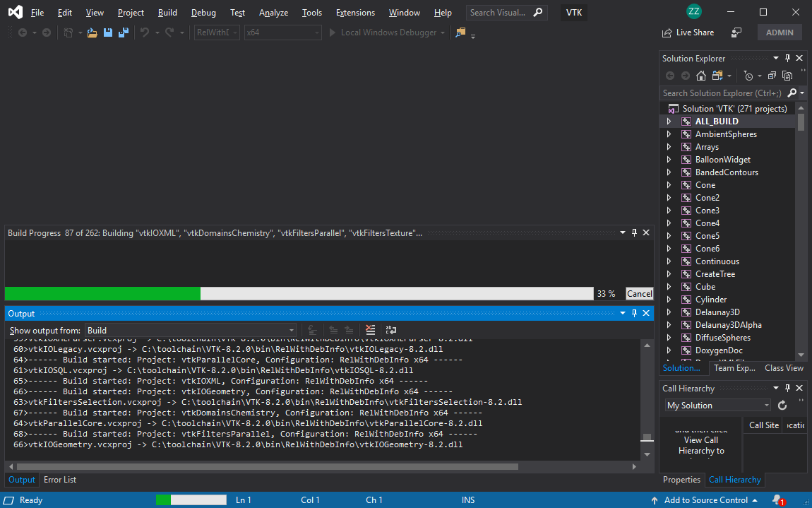The height and width of the screenshot is (508, 812).
Task: Switch to the Error List tab
Action: tap(60, 480)
